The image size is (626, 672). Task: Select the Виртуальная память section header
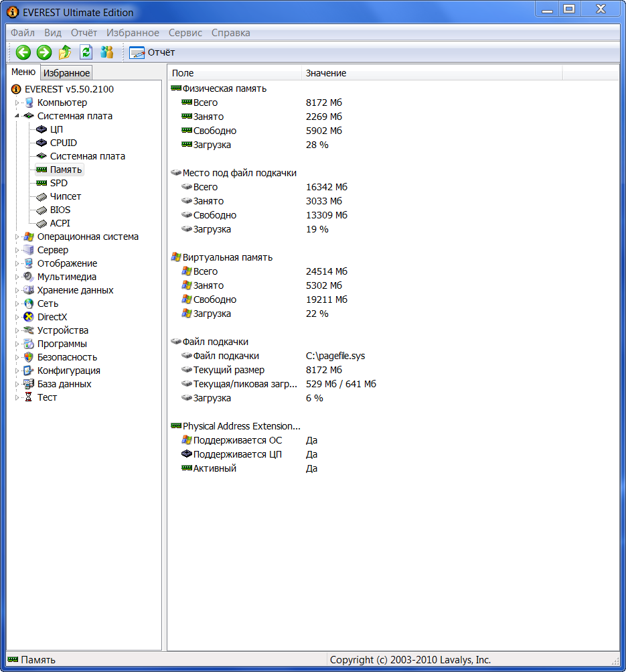click(228, 257)
